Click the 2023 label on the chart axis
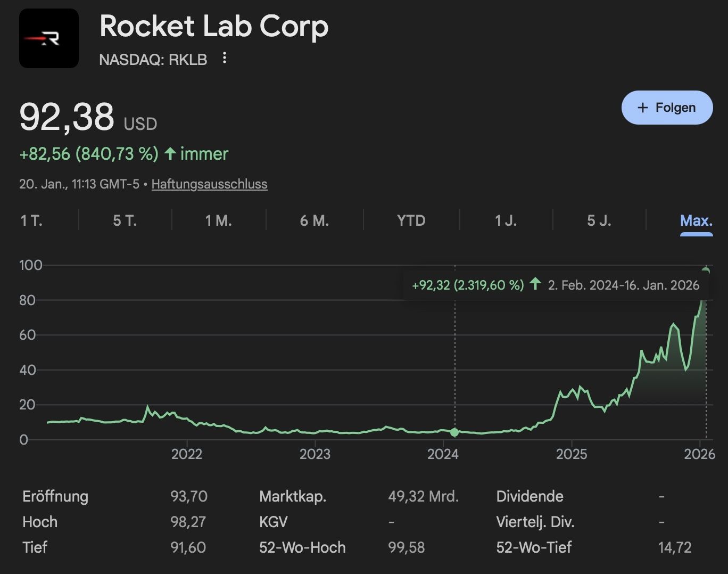 315,454
